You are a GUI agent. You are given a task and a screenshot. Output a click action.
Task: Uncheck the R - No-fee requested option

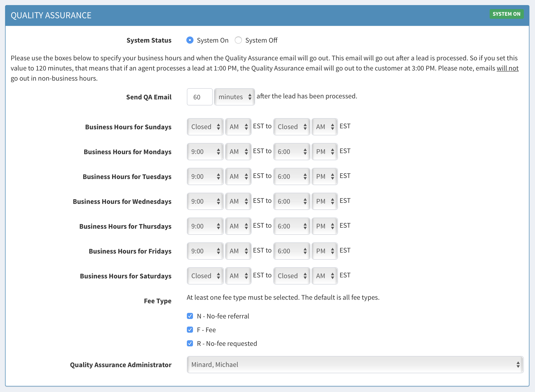coord(190,343)
